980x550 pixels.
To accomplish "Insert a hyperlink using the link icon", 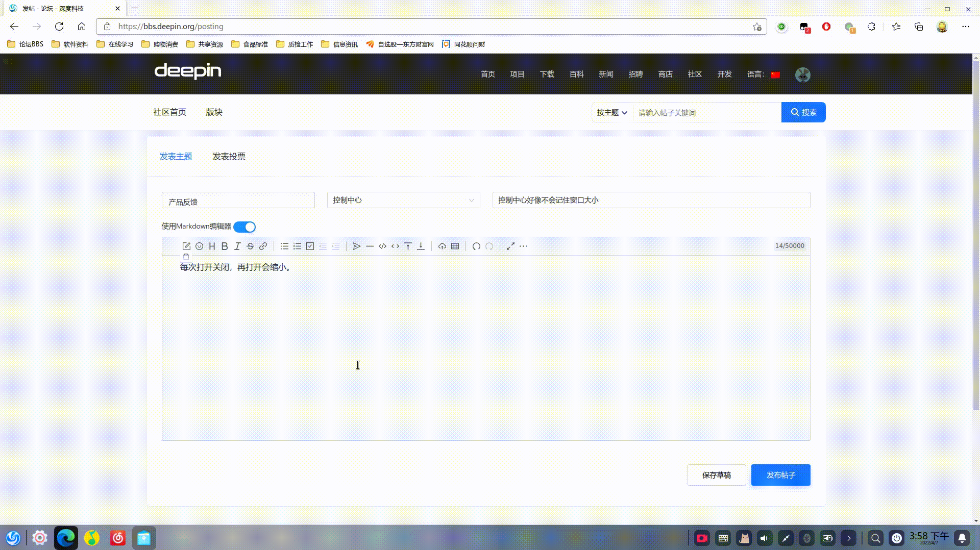I will pyautogui.click(x=263, y=246).
